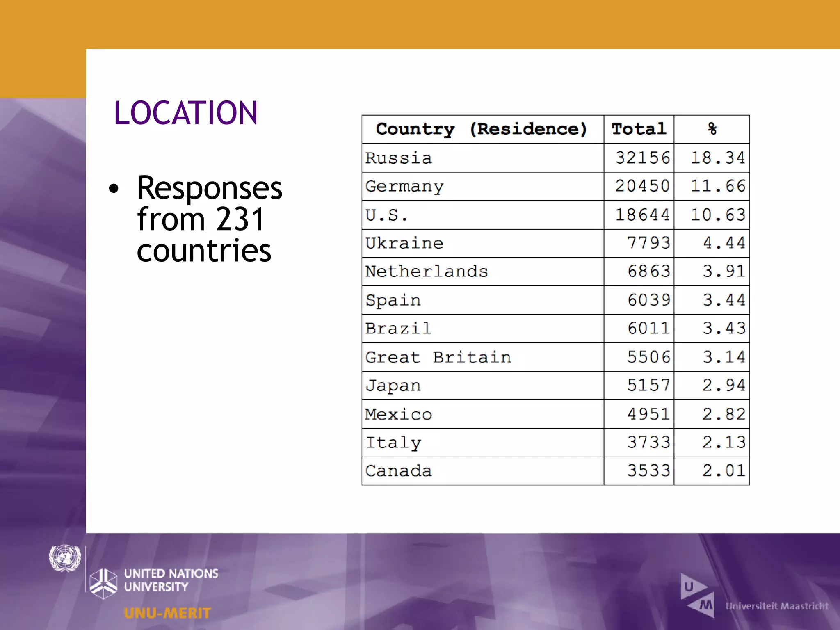
Task: Click the 'Country (Residence)' column header
Action: (482, 129)
